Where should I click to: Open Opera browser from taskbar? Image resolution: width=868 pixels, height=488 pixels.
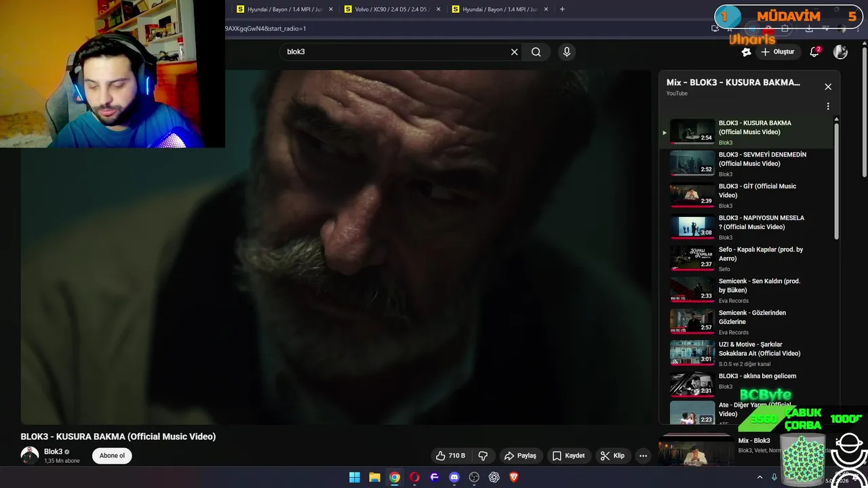click(x=414, y=477)
